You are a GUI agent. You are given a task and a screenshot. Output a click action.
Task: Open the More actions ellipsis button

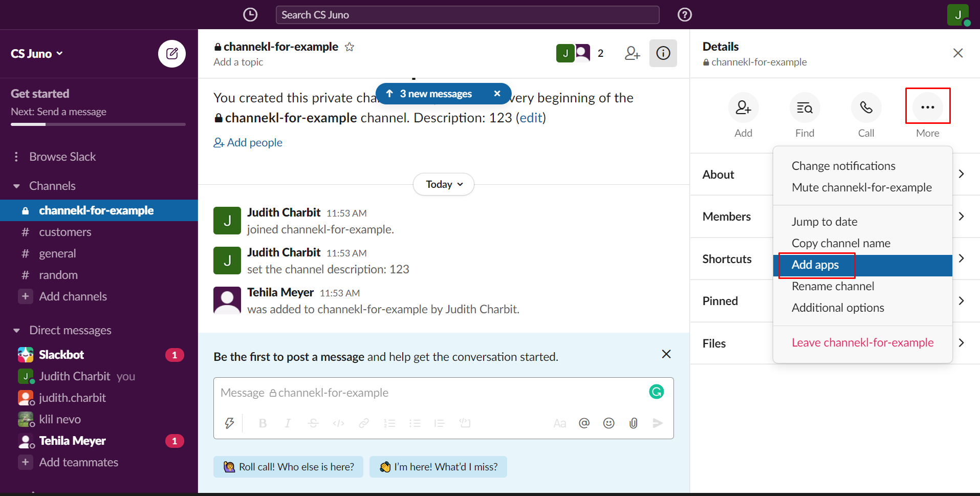[x=927, y=107]
